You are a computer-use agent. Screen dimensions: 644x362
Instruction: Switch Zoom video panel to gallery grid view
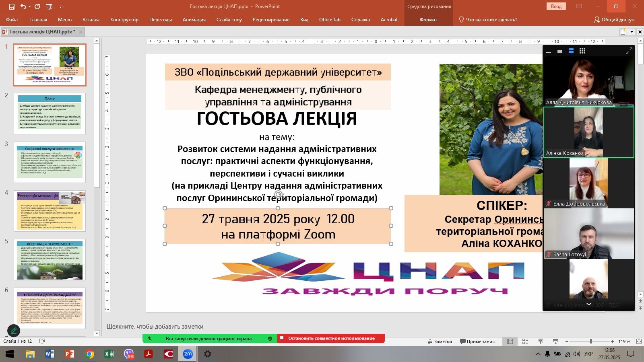tap(582, 51)
